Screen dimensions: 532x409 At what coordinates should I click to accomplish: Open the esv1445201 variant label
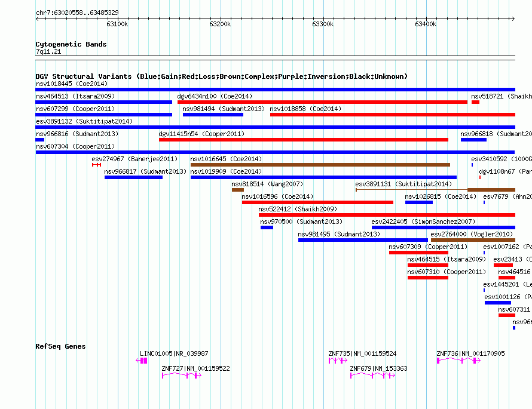coord(507,284)
